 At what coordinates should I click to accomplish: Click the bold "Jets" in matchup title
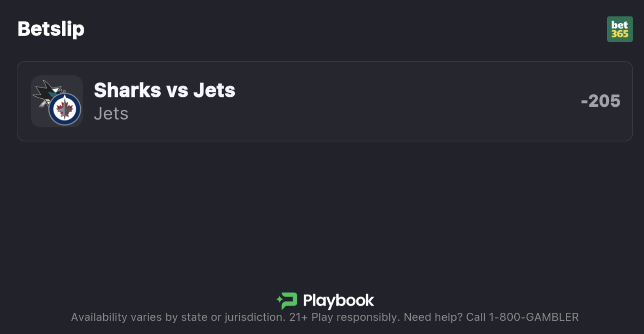(214, 90)
